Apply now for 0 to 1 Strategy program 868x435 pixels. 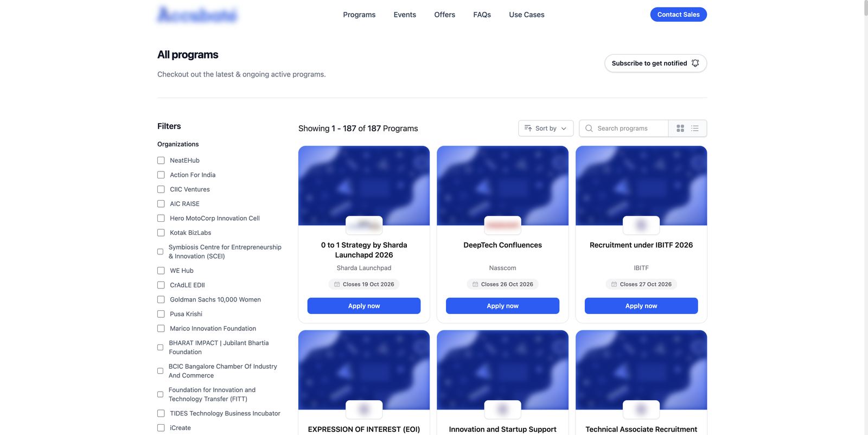364,306
